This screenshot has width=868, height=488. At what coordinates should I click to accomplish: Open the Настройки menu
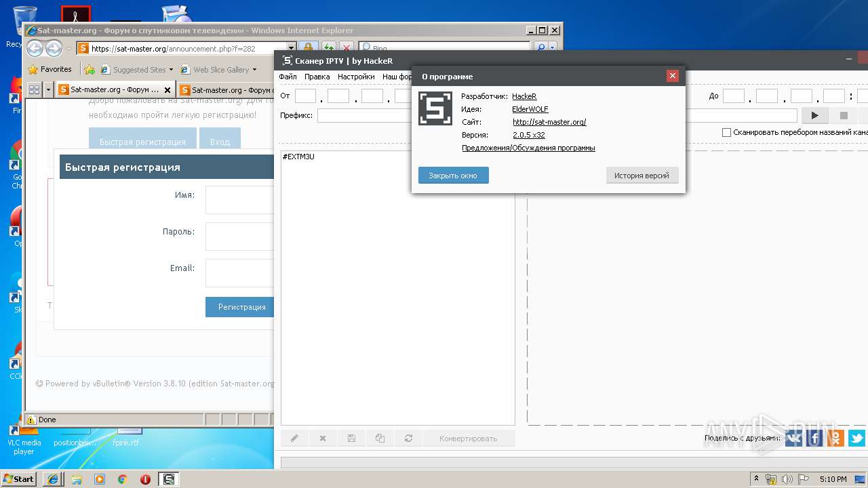click(x=356, y=77)
